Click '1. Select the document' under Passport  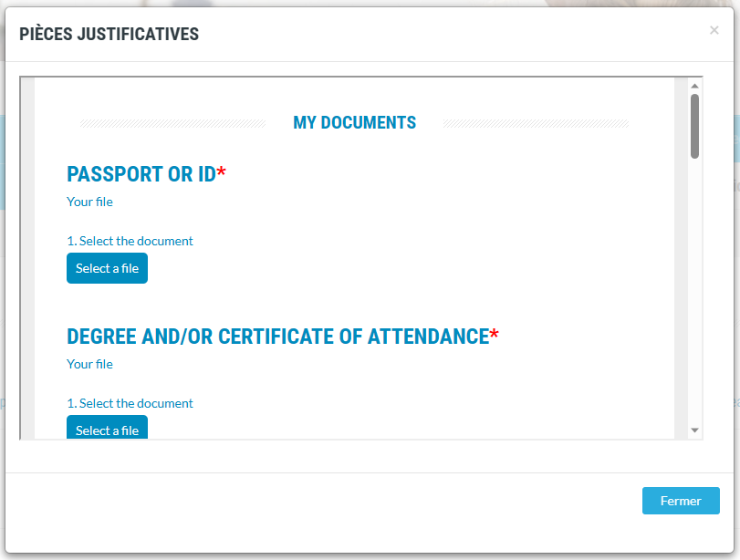click(130, 241)
